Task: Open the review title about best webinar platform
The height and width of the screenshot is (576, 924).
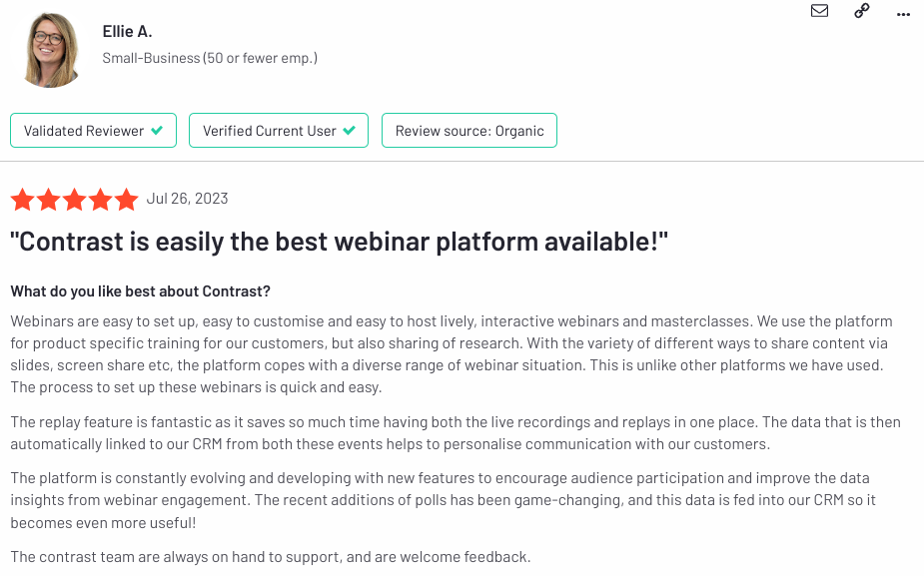Action: tap(340, 242)
